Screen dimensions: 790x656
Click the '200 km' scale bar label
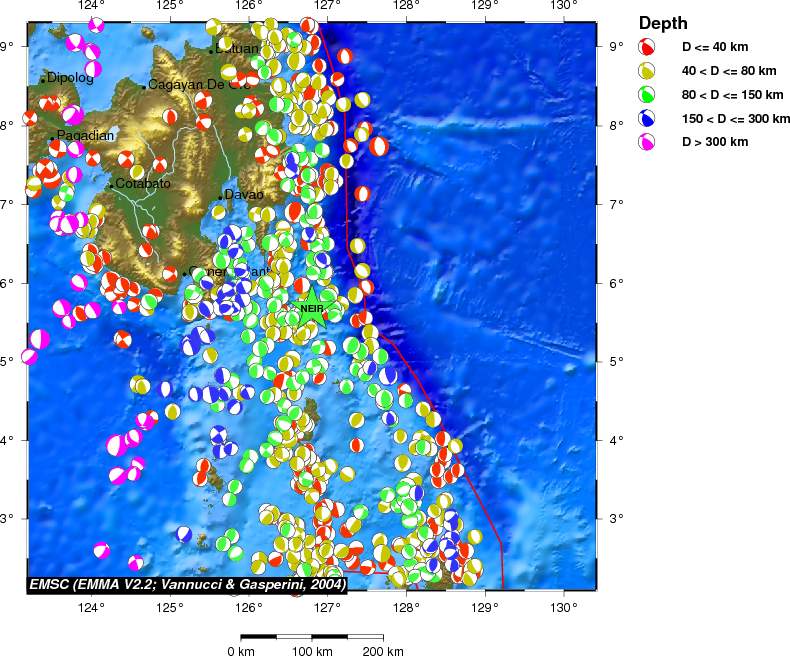[381, 651]
